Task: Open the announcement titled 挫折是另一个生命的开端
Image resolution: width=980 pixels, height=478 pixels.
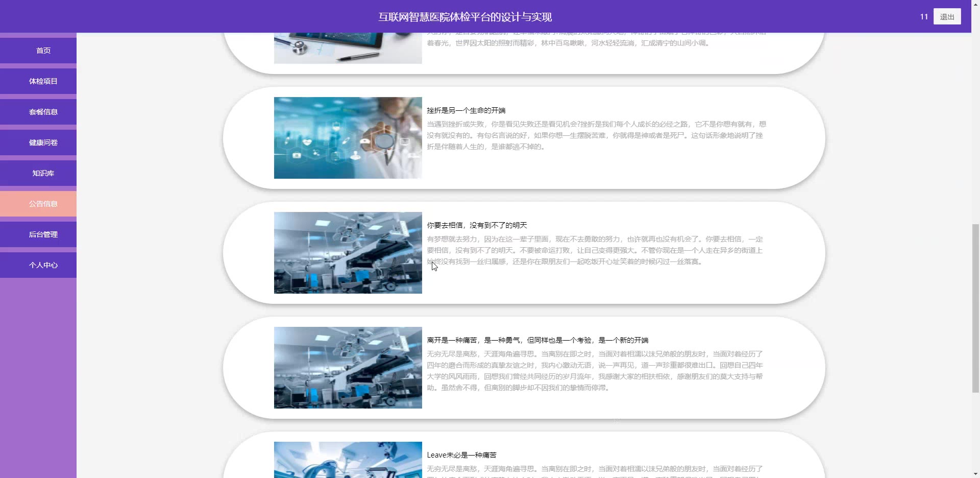Action: (x=466, y=110)
